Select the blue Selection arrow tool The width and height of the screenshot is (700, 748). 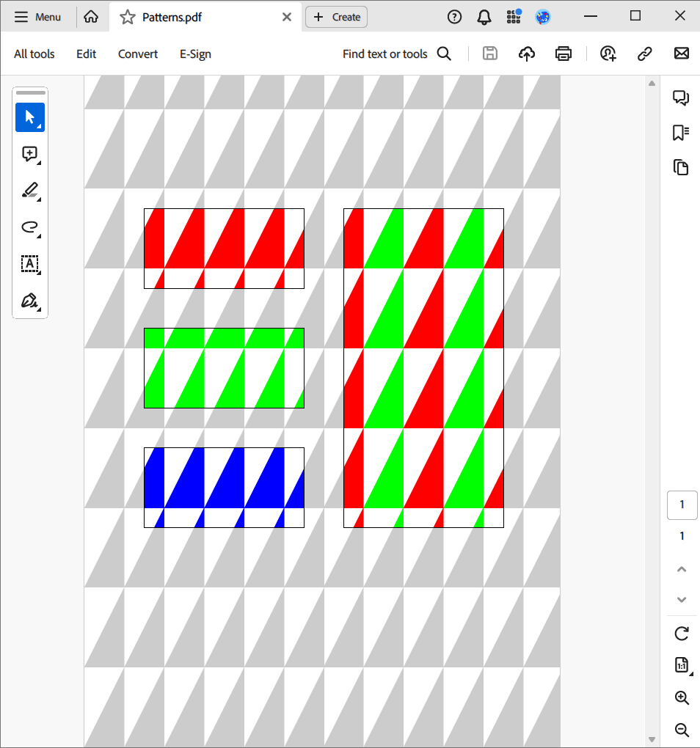(30, 117)
